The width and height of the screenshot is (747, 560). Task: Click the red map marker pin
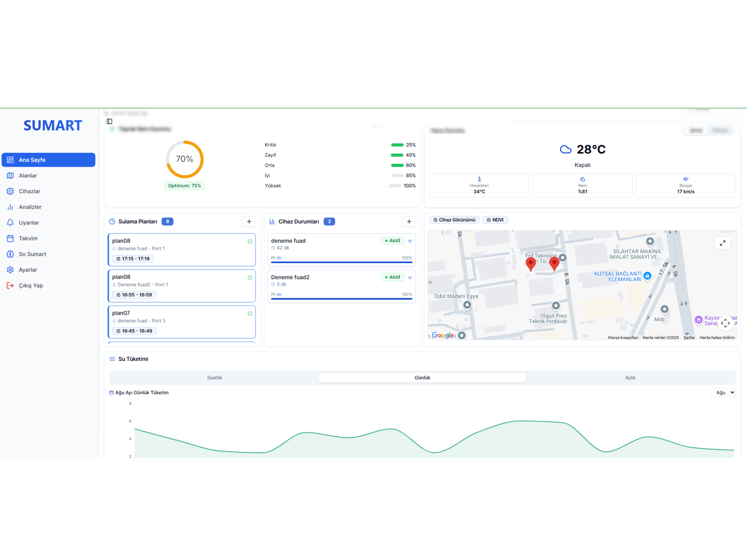point(531,263)
